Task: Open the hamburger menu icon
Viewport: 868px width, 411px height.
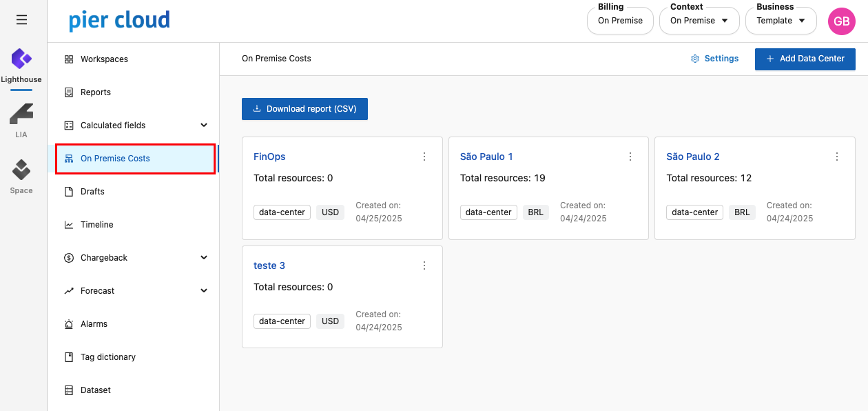Action: 21,20
